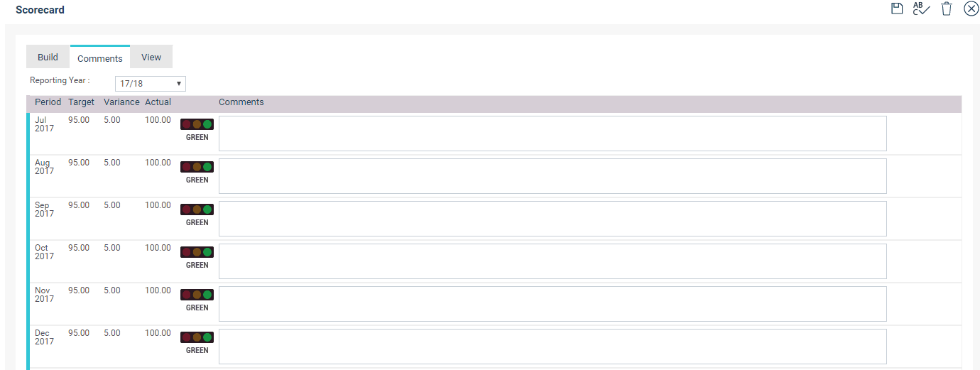Click the Jul 2017 comments text box
The height and width of the screenshot is (370, 980).
(x=552, y=134)
